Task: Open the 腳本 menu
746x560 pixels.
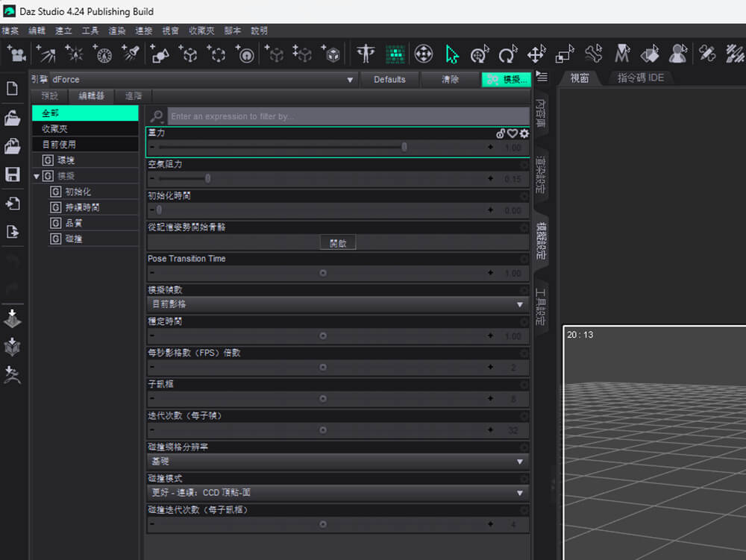Action: 233,31
